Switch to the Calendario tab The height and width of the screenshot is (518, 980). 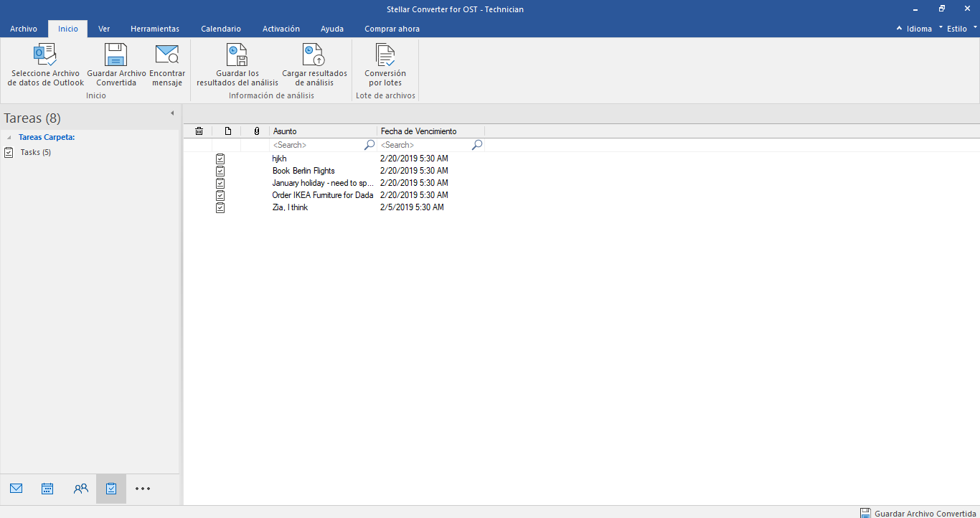pyautogui.click(x=221, y=29)
